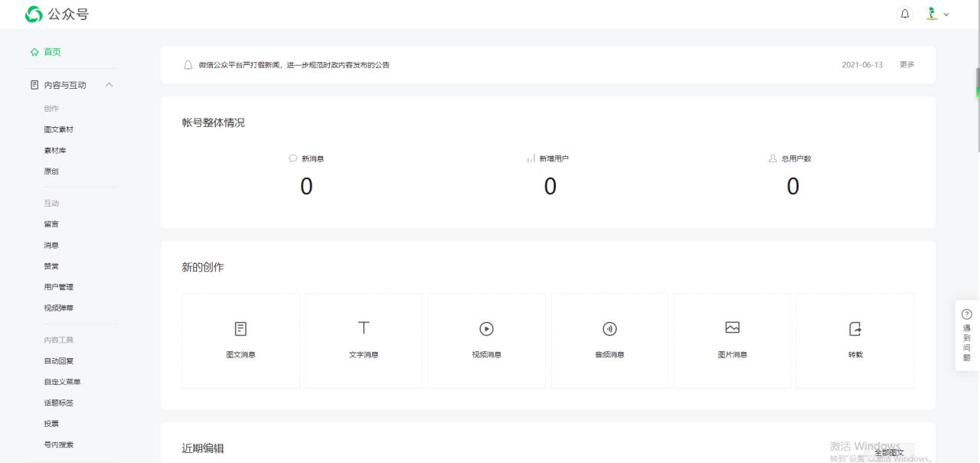Open the 微信公众平台 fake news announcement
Image resolution: width=980 pixels, height=463 pixels.
[294, 65]
